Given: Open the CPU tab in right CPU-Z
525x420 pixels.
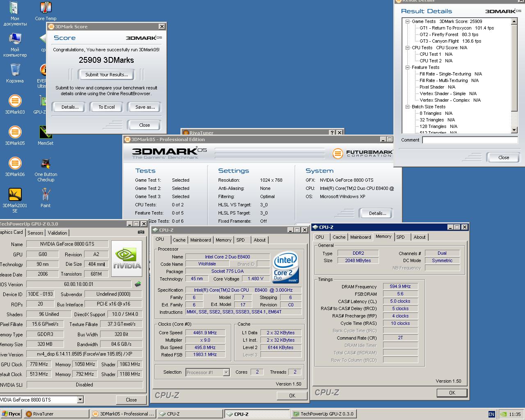Looking at the screenshot, I should (320, 237).
